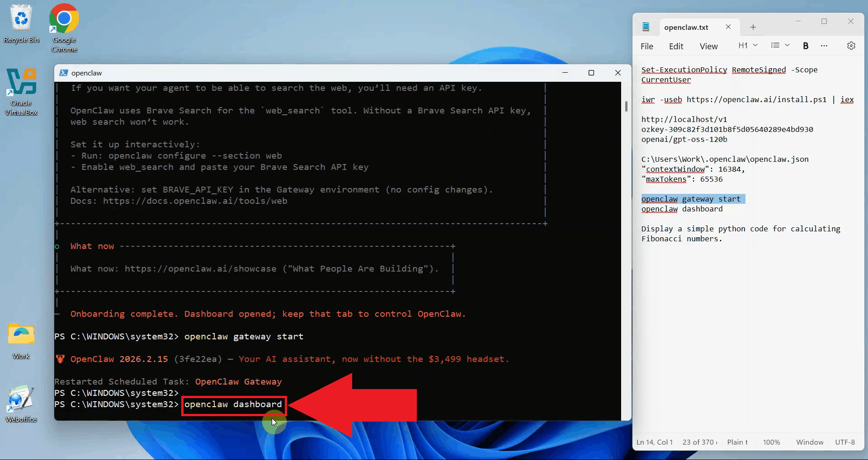
Task: Launch Google Chrome from the desktop
Action: (x=64, y=26)
